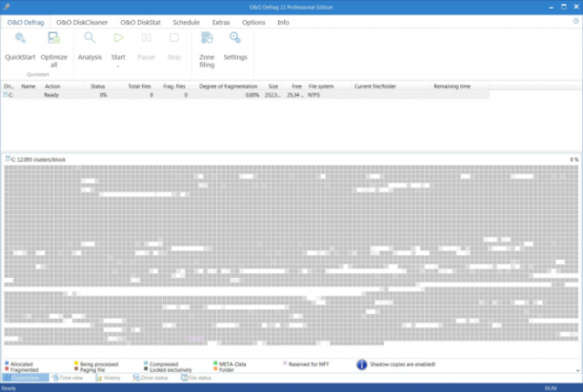
Task: Click Compressed legend swatch
Action: click(146, 363)
